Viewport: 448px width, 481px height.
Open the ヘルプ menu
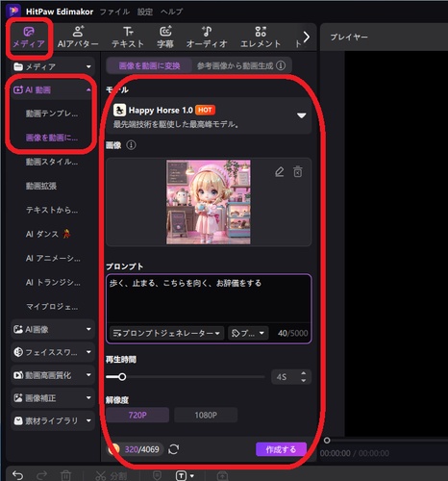tap(172, 12)
